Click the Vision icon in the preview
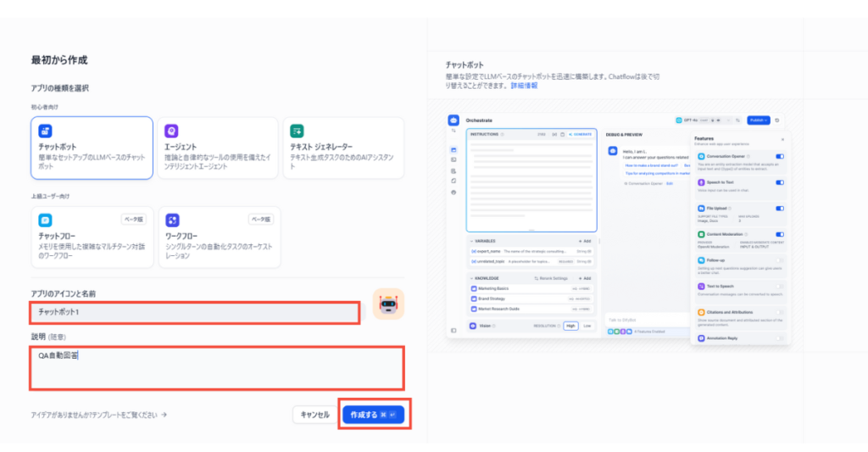The width and height of the screenshot is (868, 452). (x=473, y=326)
